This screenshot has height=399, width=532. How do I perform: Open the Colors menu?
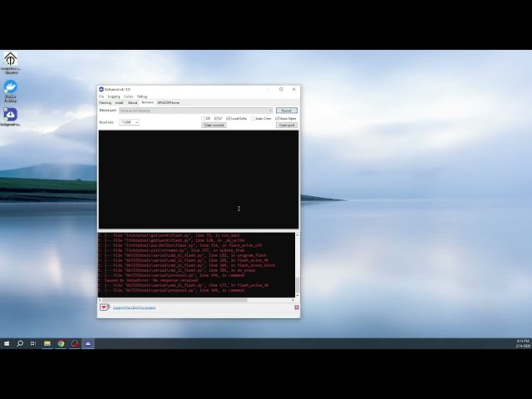(x=129, y=96)
